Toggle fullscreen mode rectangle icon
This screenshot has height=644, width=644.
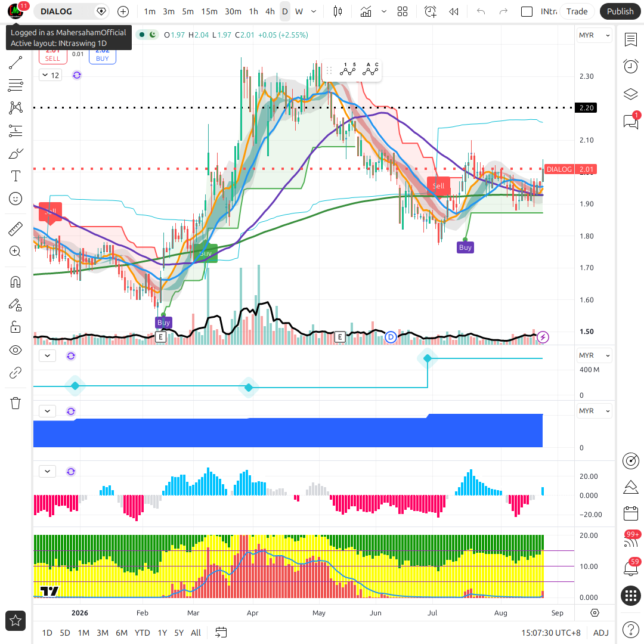tap(527, 11)
